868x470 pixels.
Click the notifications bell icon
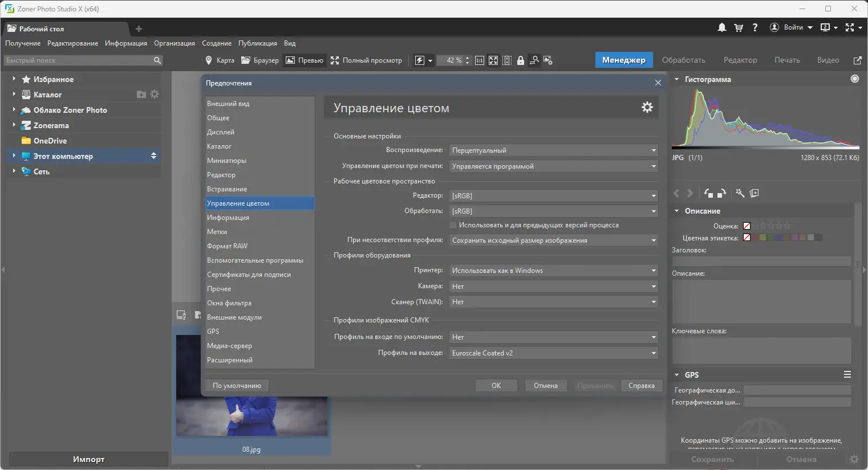pos(721,27)
